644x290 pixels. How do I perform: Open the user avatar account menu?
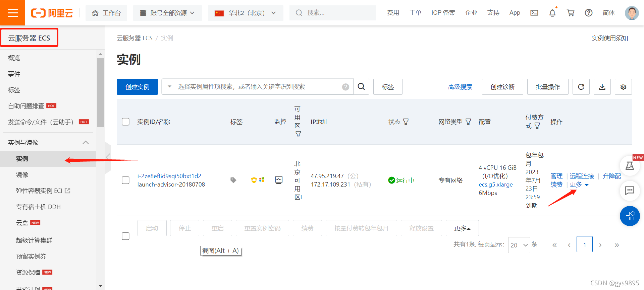632,13
